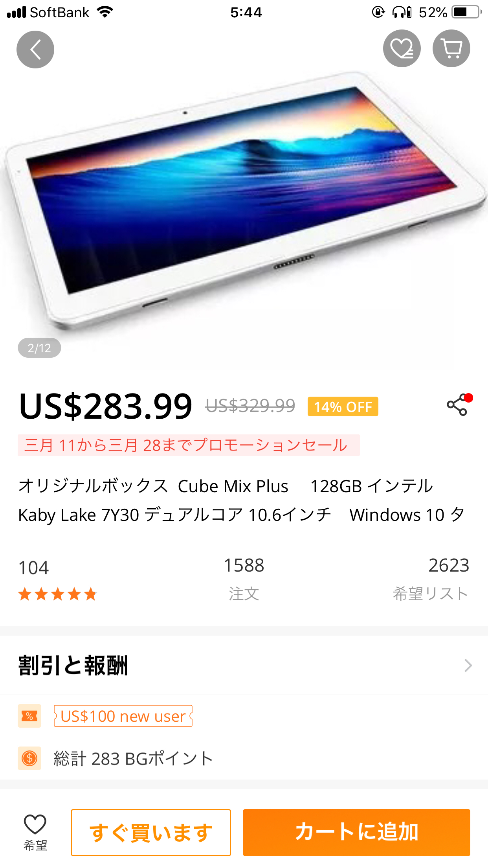
Task: Open the shopping cart icon
Action: click(x=451, y=48)
